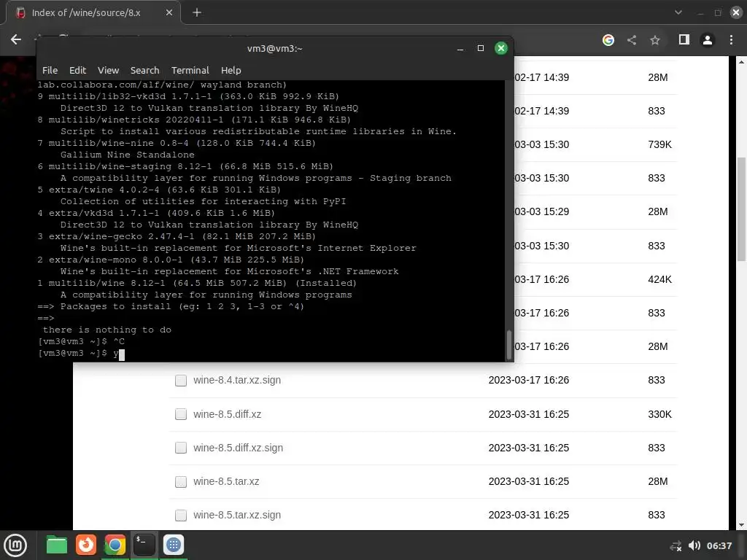Tick checkbox for wine-8.5.tar.xz.sign

[181, 516]
